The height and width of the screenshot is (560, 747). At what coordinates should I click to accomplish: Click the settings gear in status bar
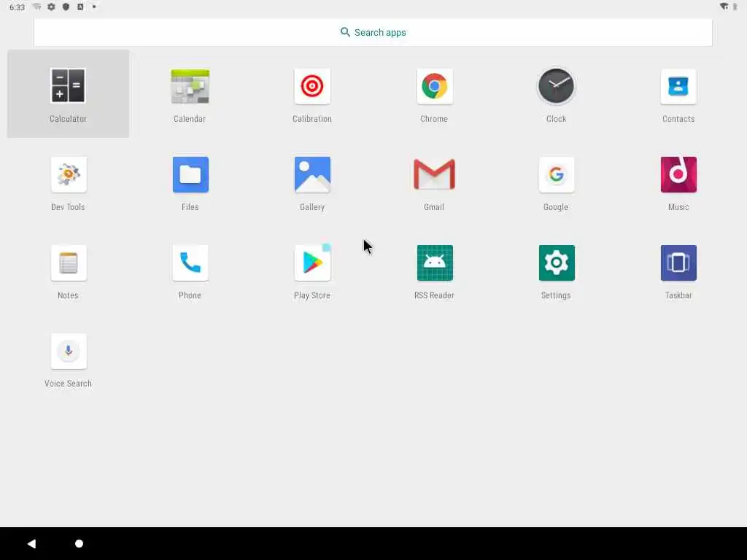(x=52, y=7)
